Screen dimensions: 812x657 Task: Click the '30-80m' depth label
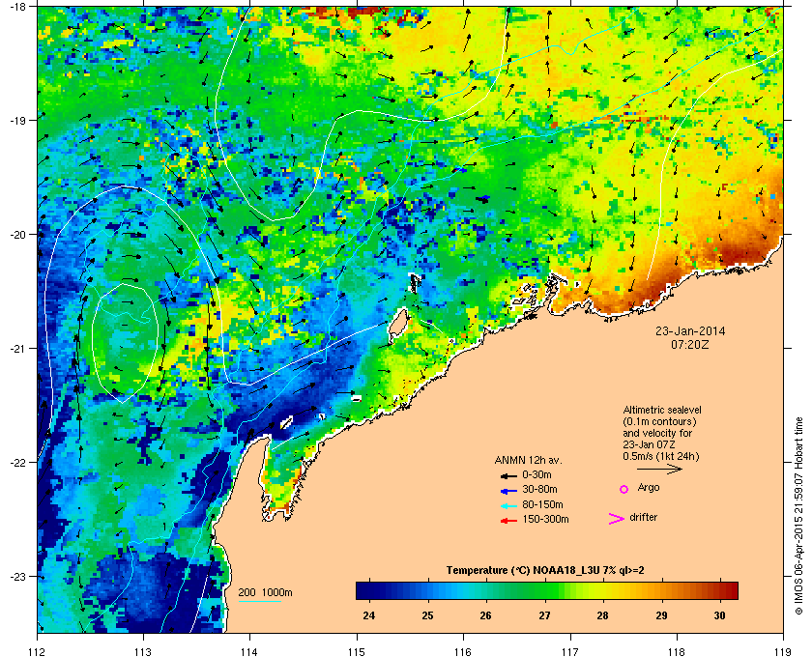[539, 489]
